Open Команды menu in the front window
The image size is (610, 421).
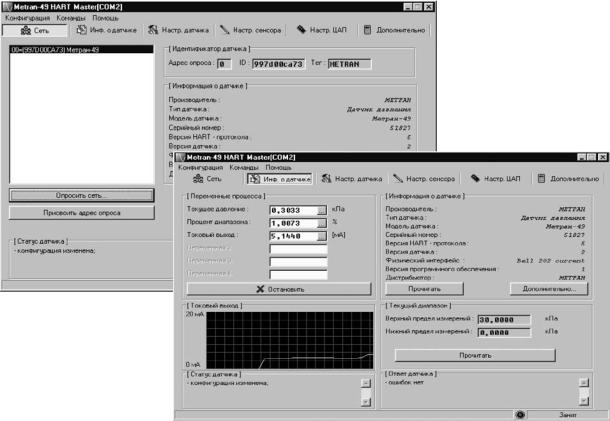[x=244, y=167]
